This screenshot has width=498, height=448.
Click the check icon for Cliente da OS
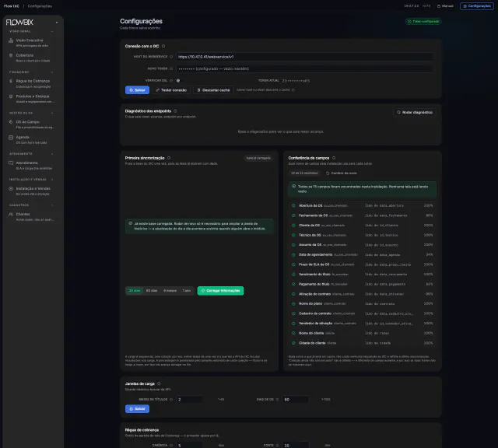293,226
